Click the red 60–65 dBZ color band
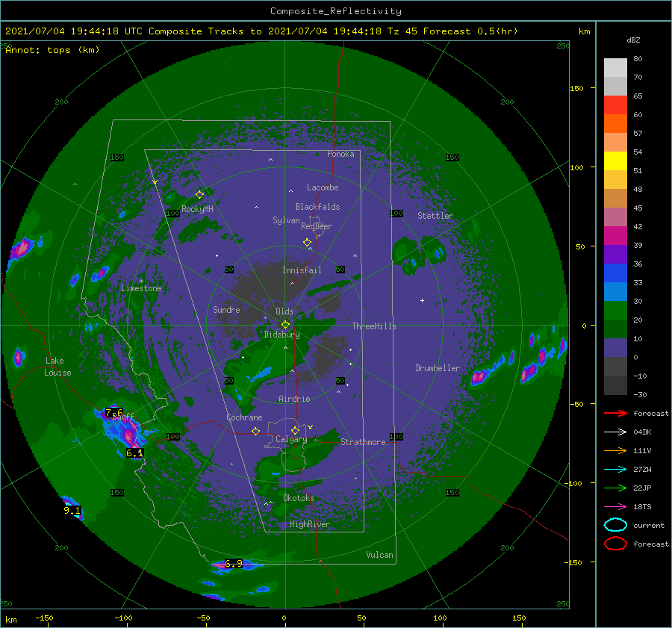Image resolution: width=672 pixels, height=628 pixels. tap(615, 105)
